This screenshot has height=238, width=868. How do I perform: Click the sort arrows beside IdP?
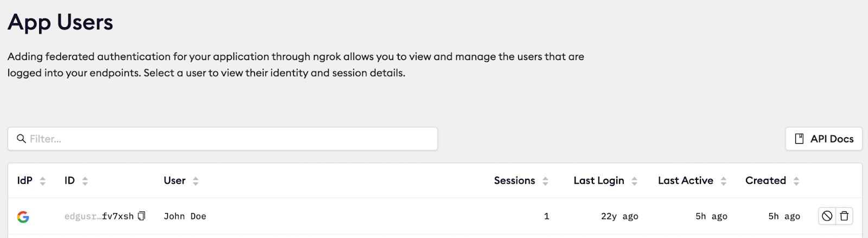coord(43,181)
